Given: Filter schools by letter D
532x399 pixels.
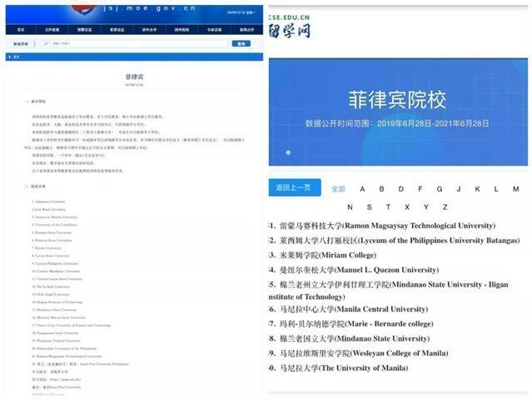Looking at the screenshot, I should (x=401, y=189).
